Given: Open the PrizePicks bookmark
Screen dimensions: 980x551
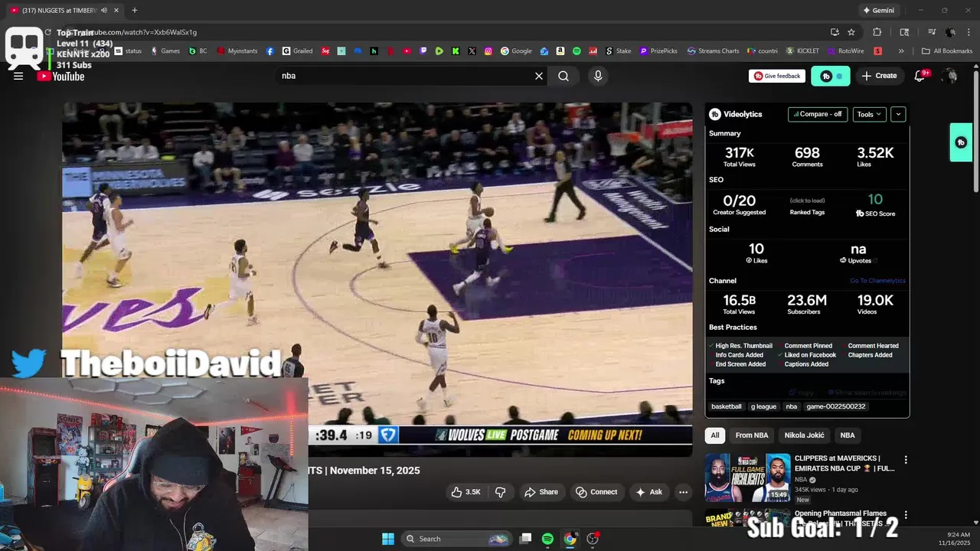Looking at the screenshot, I should 658,51.
